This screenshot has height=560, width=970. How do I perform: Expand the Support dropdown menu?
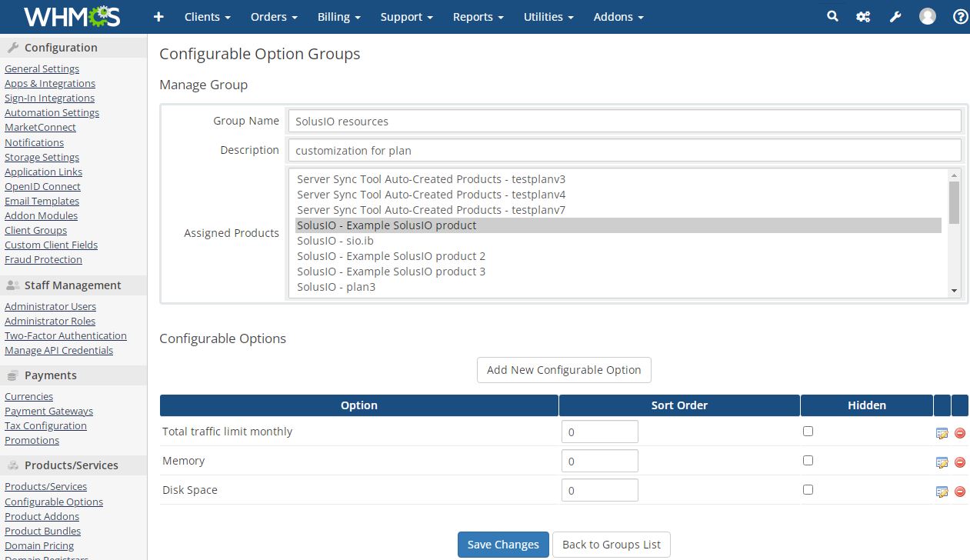pos(406,16)
